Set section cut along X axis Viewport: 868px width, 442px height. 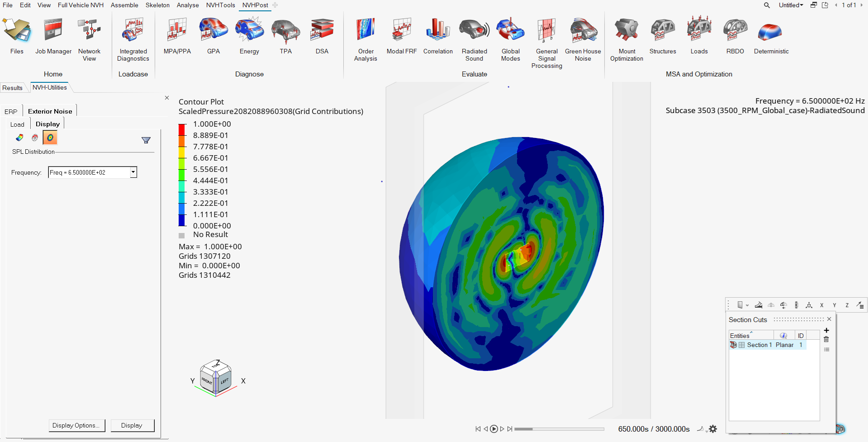click(822, 305)
